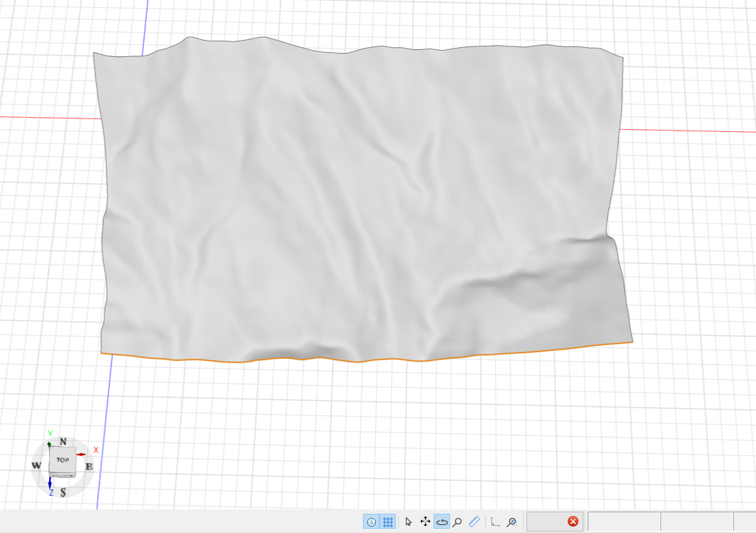
Task: Select the Orbit rotate view tool
Action: tap(441, 522)
